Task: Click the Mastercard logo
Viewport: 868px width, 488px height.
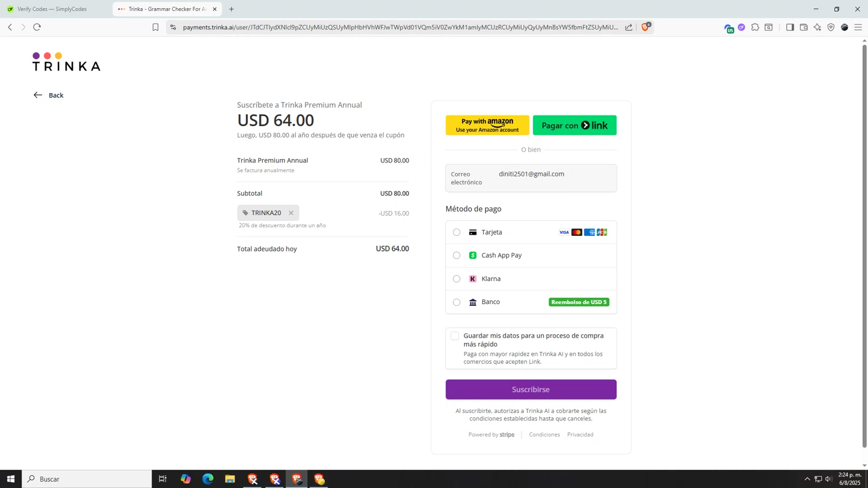Action: tap(577, 232)
